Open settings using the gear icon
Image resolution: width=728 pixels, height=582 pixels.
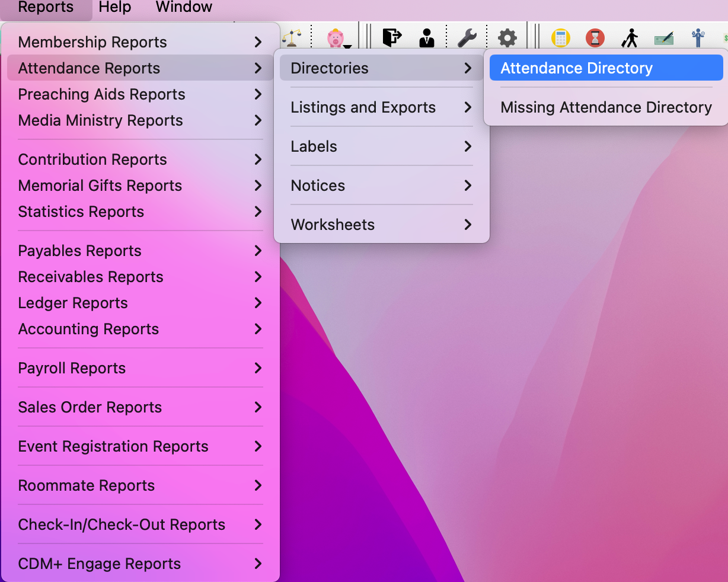point(507,37)
